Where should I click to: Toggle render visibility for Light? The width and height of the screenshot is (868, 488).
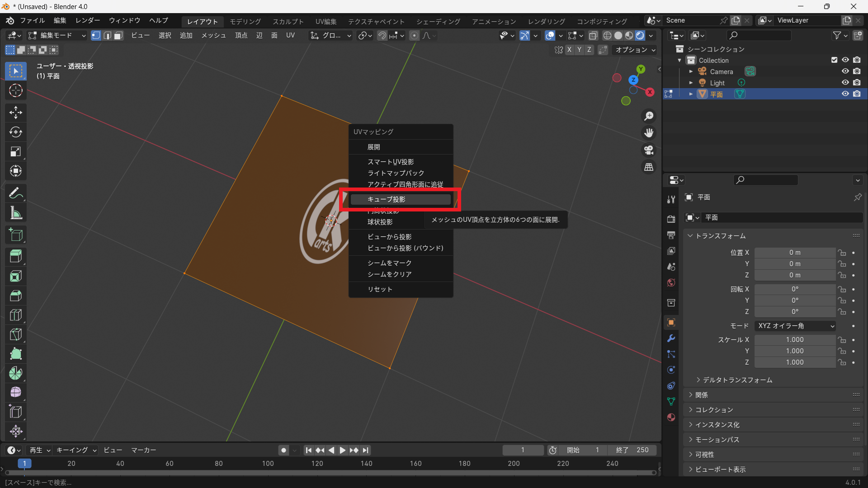857,83
